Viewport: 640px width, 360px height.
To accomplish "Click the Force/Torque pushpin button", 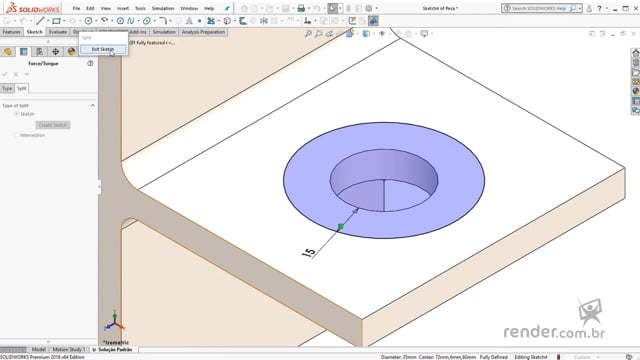I will point(27,74).
